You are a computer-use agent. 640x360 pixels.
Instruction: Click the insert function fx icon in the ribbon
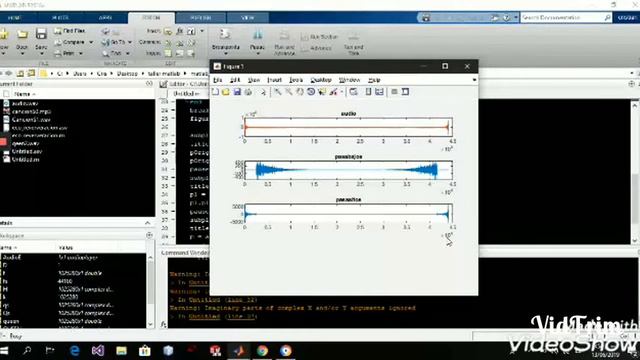(x=180, y=31)
